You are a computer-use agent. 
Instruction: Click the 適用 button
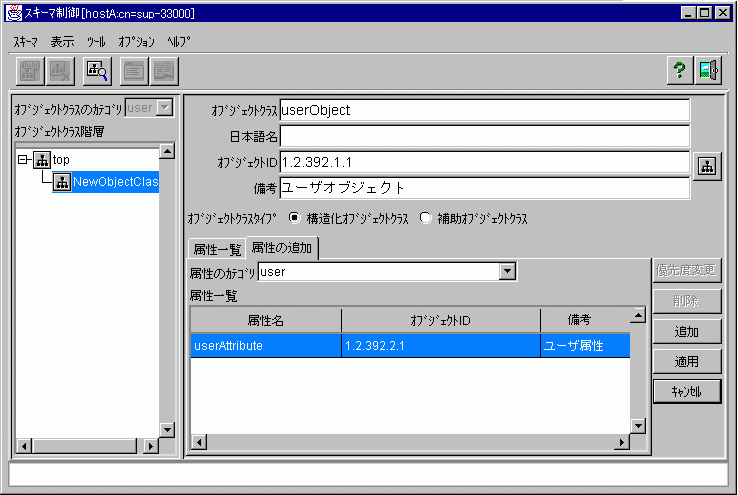click(687, 361)
